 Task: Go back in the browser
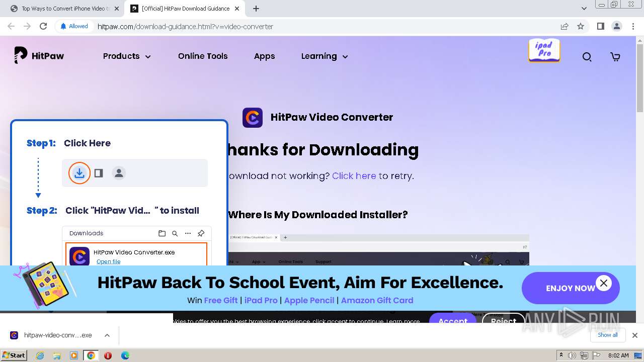11,26
